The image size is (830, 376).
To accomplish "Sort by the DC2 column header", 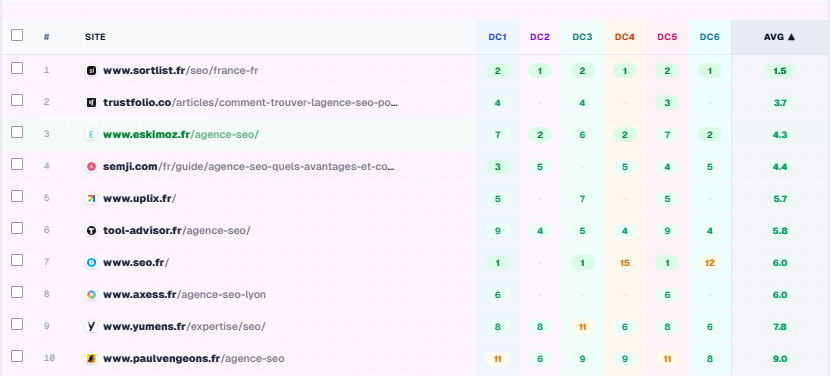I will pos(540,37).
